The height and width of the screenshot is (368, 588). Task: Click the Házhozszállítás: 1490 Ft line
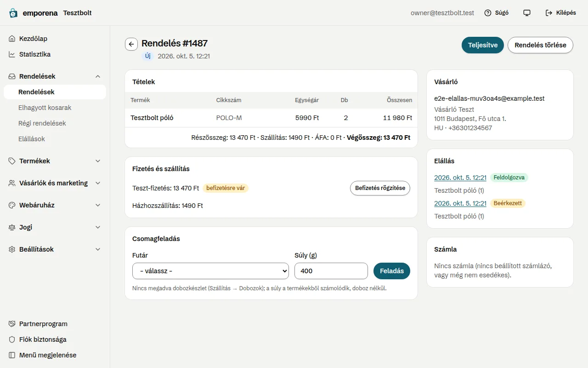[168, 206]
